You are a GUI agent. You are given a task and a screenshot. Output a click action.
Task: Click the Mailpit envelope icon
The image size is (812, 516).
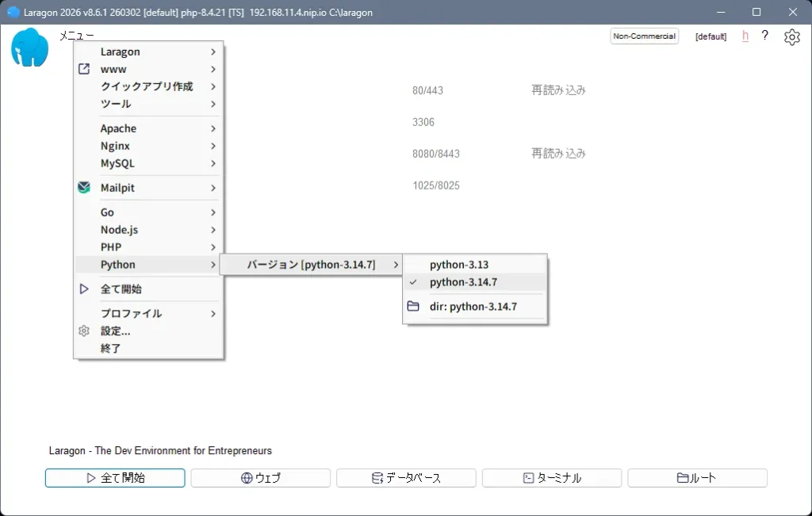pos(84,187)
